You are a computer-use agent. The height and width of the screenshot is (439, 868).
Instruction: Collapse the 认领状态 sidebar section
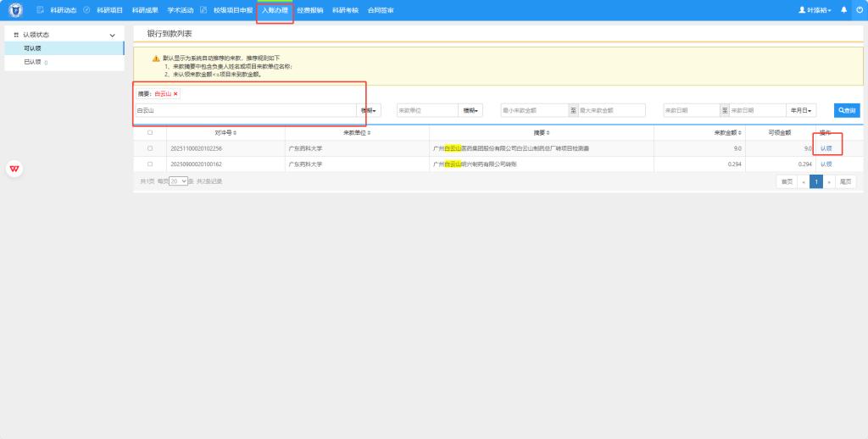pos(112,35)
